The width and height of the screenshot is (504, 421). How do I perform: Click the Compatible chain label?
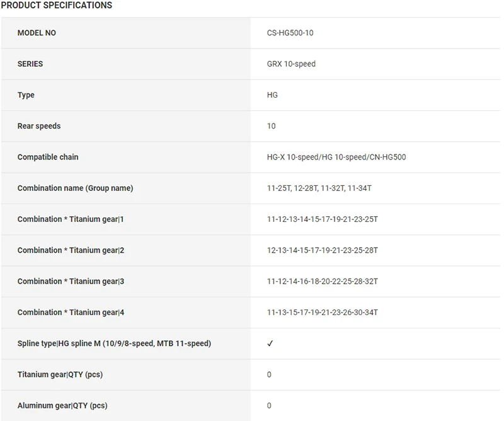point(48,157)
